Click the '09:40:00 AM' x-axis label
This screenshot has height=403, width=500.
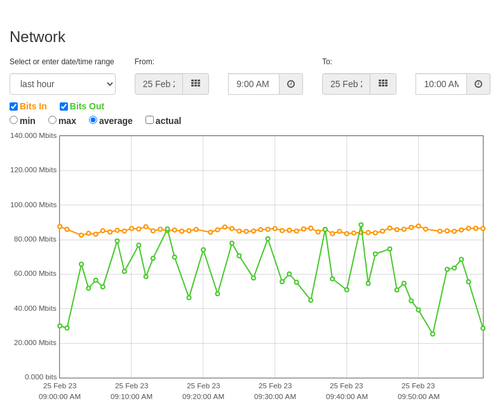[347, 397]
